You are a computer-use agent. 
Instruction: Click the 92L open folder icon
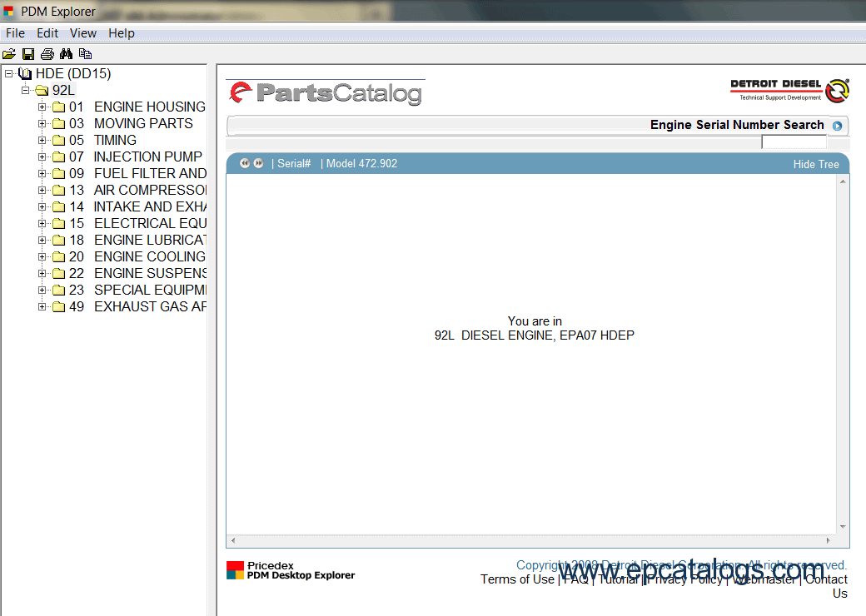point(42,91)
